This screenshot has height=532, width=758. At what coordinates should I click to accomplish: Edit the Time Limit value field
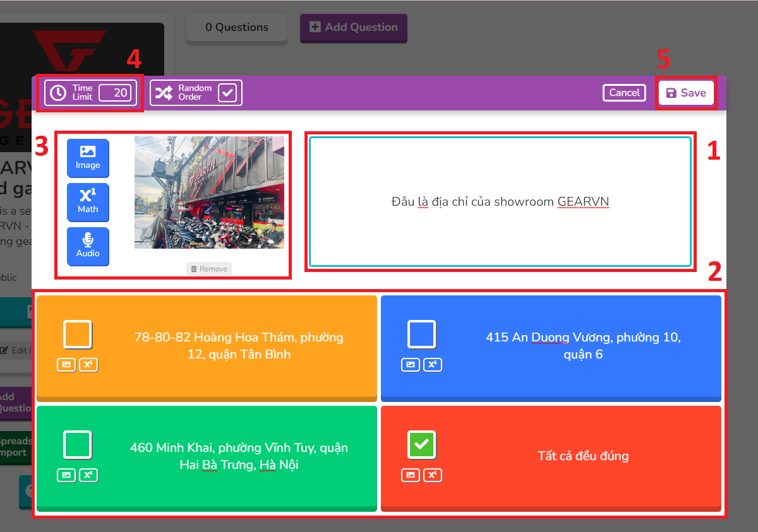115,93
